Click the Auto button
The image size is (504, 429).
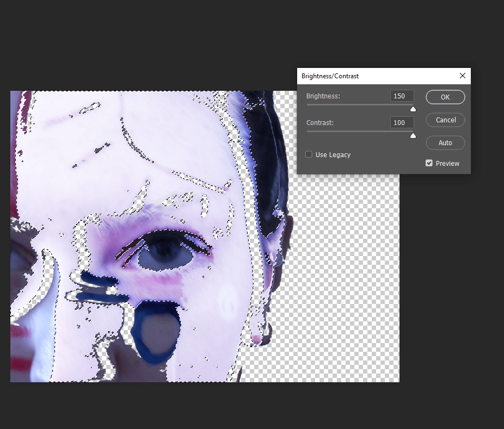445,142
